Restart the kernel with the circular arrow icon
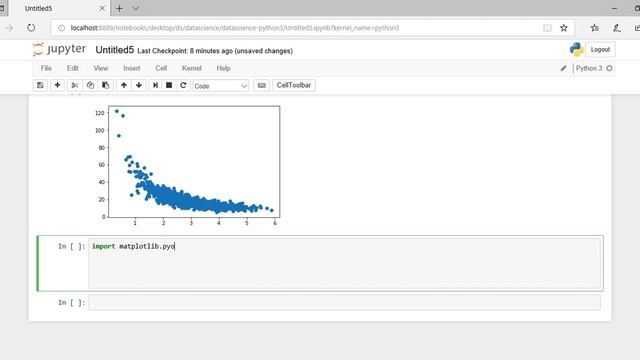Image resolution: width=640 pixels, height=360 pixels. (x=183, y=85)
